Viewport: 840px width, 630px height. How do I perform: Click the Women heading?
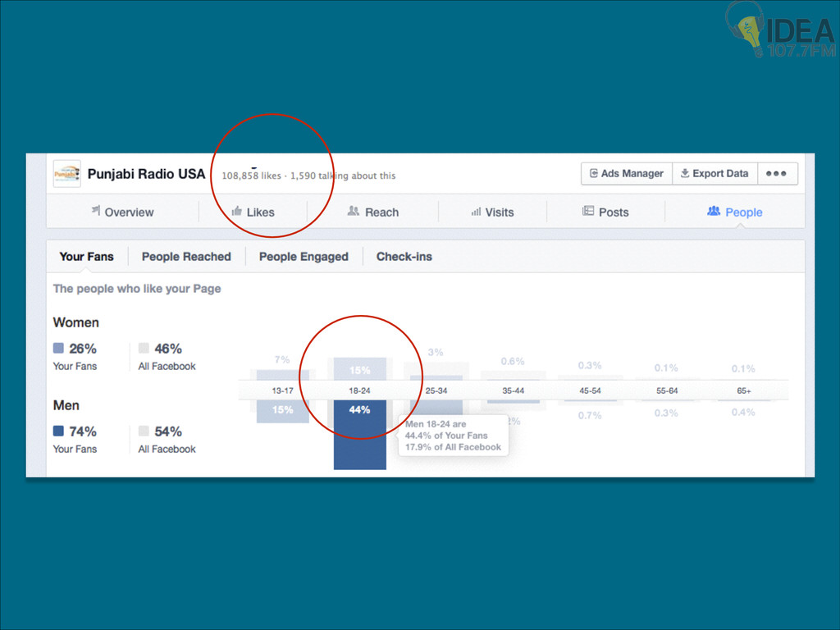click(76, 322)
